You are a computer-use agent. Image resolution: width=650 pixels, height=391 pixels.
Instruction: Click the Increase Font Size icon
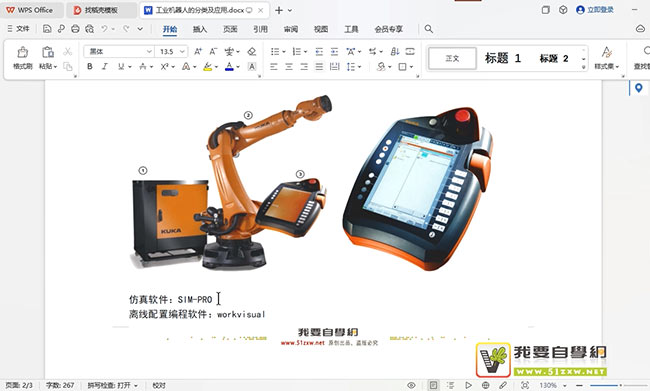198,51
